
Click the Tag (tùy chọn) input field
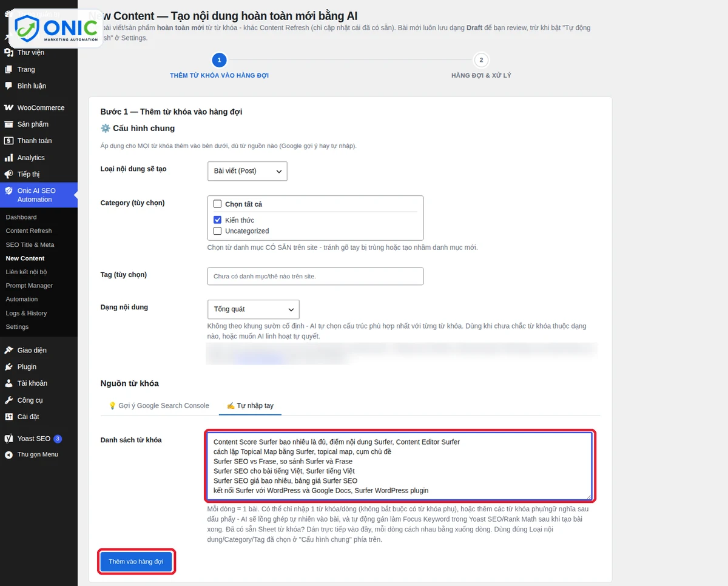click(x=315, y=276)
